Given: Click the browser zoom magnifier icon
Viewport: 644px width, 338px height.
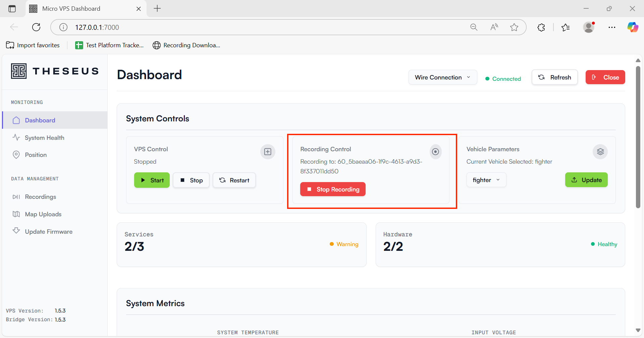Looking at the screenshot, I should [474, 27].
